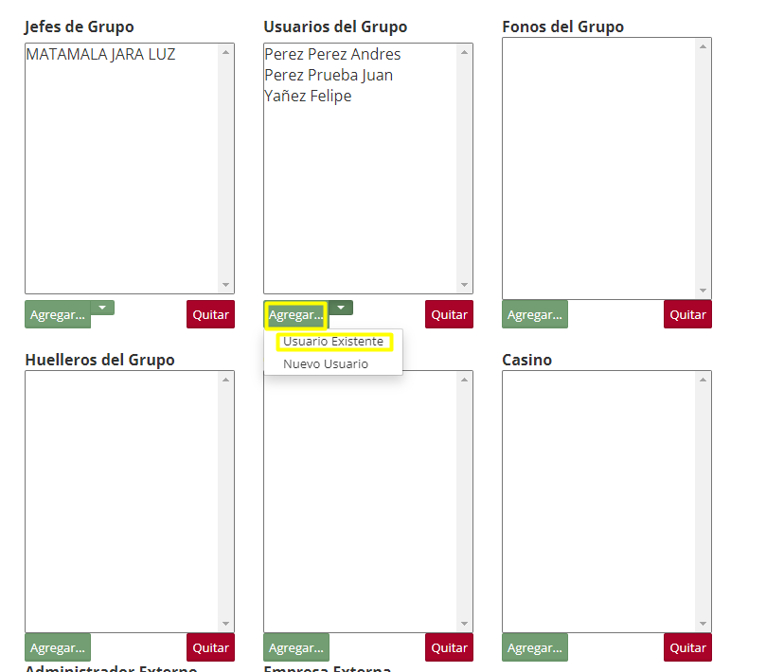The image size is (784, 672).
Task: Select Perez Perez Andres from user list
Action: [x=332, y=55]
